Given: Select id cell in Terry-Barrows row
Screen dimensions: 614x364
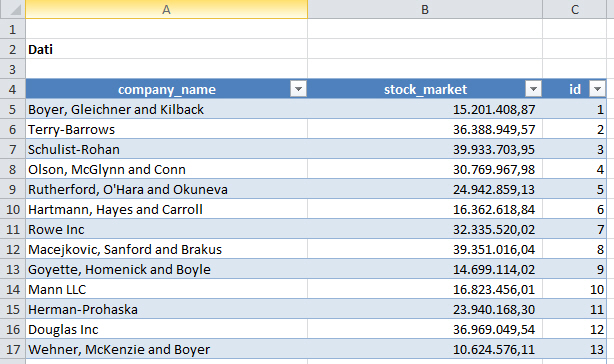Looking at the screenshot, I should 574,129.
